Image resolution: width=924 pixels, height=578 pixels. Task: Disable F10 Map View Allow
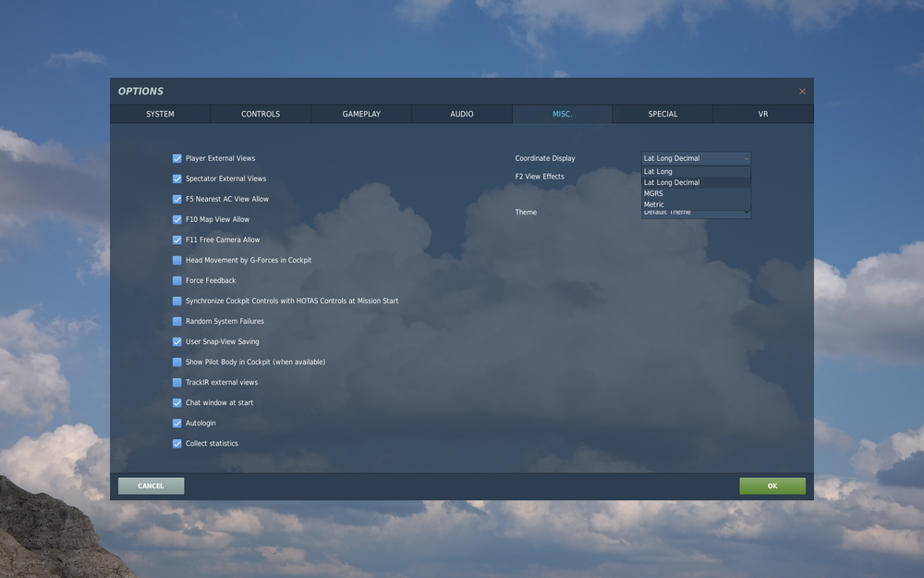176,218
